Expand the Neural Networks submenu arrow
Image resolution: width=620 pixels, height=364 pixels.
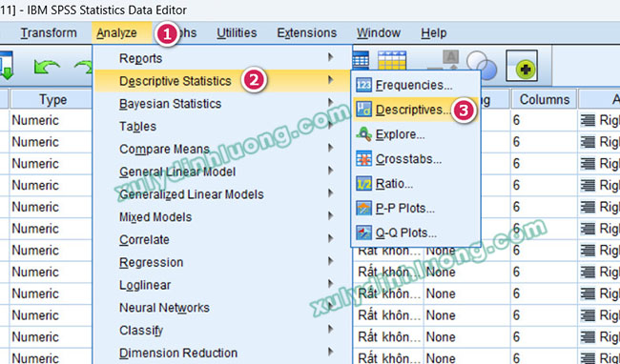(x=331, y=307)
